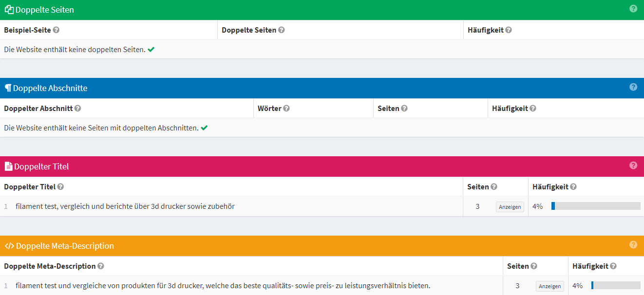Click Häufigkeit column header in Doppelter Titel table
The width and height of the screenshot is (644, 295).
(x=550, y=187)
